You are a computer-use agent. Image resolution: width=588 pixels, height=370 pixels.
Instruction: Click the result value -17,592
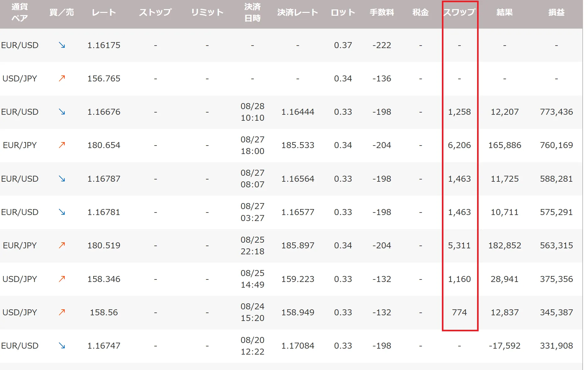[x=504, y=346]
